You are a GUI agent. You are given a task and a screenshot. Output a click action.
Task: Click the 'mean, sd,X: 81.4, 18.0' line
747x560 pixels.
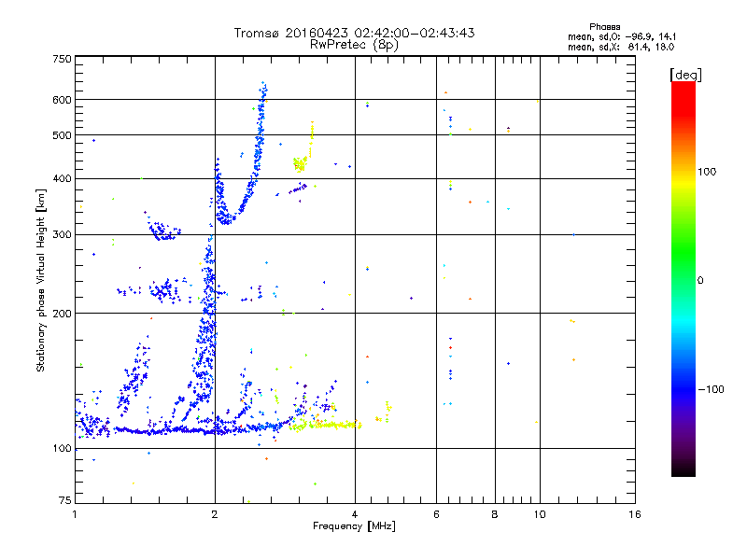pos(621,47)
